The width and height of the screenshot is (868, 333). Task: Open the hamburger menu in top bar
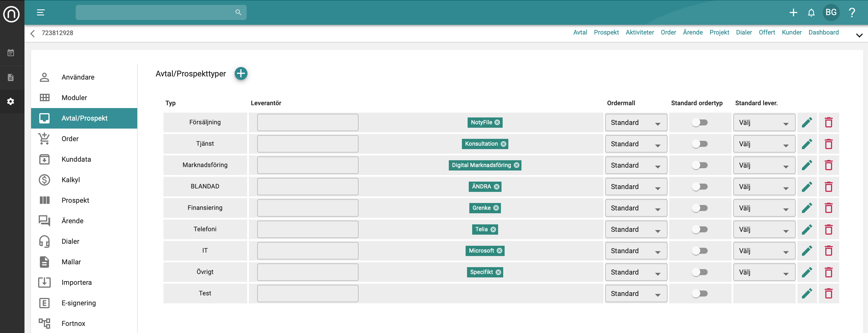pos(41,13)
